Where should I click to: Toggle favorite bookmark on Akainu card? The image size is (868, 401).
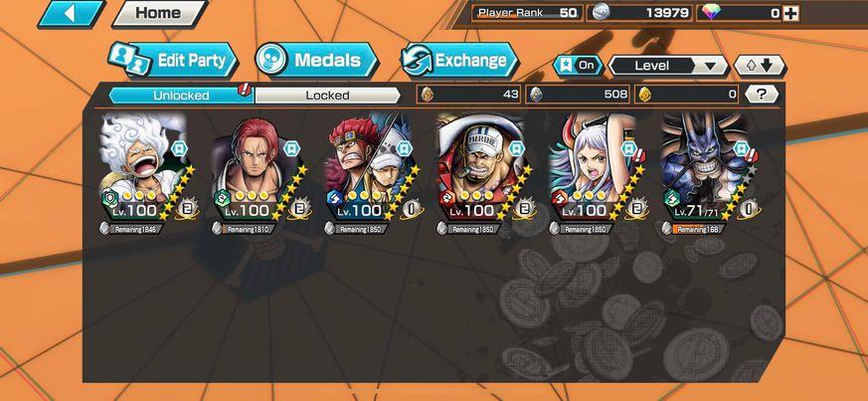pyautogui.click(x=516, y=148)
